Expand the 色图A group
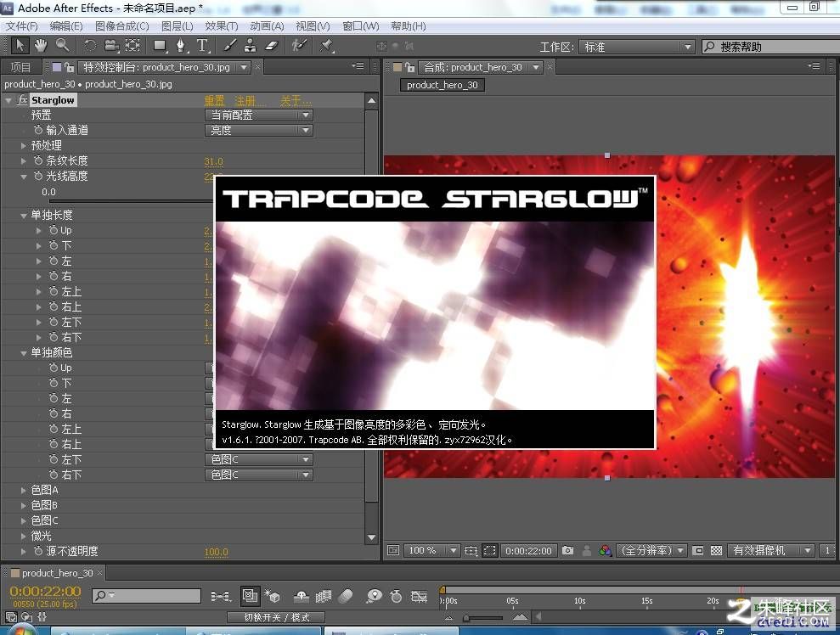 [23, 490]
